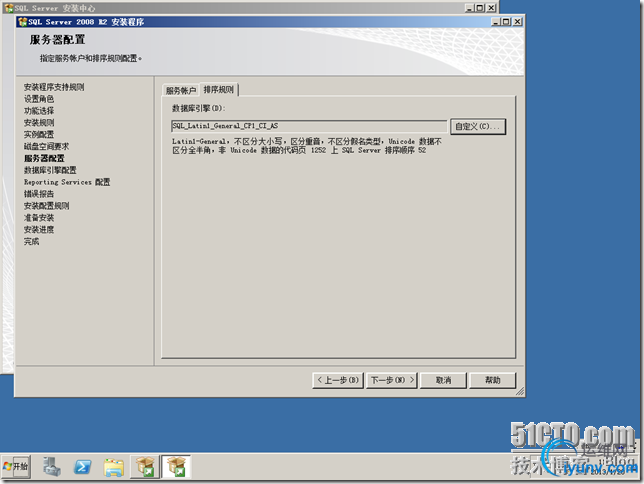Click the database engine collation field
This screenshot has height=484, width=644.
click(x=309, y=126)
